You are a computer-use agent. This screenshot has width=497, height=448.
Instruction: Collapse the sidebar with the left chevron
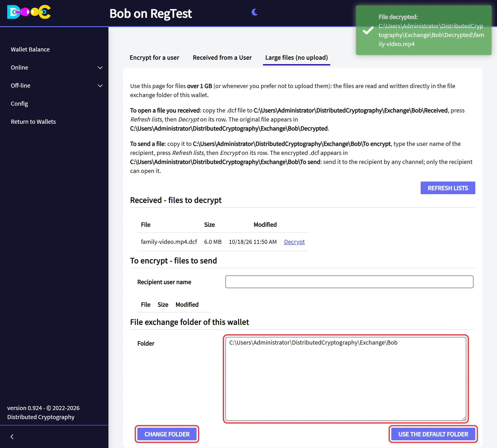tap(12, 436)
